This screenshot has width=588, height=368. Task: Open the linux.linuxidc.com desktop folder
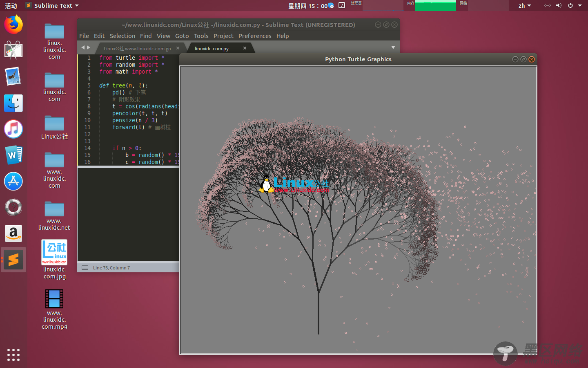(54, 41)
